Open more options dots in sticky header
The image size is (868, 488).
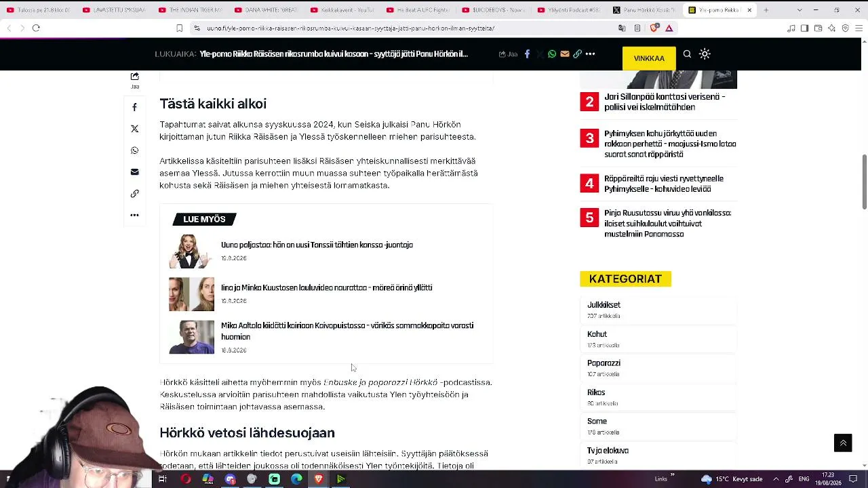tap(590, 54)
